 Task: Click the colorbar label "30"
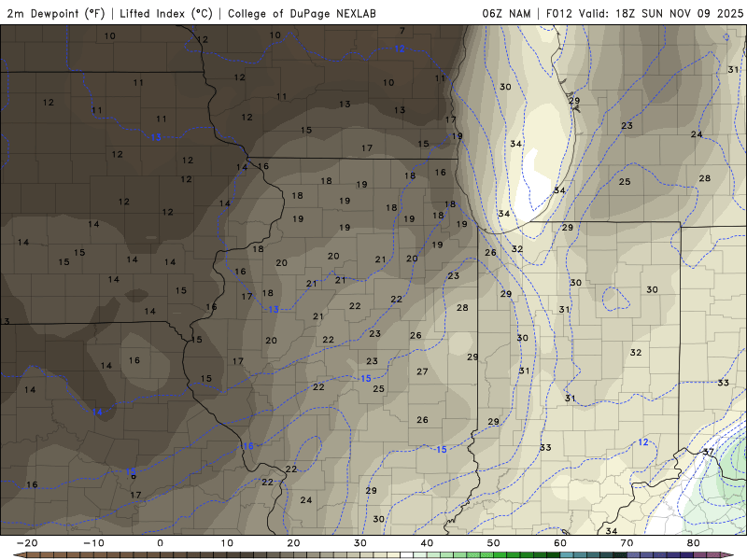coord(360,543)
